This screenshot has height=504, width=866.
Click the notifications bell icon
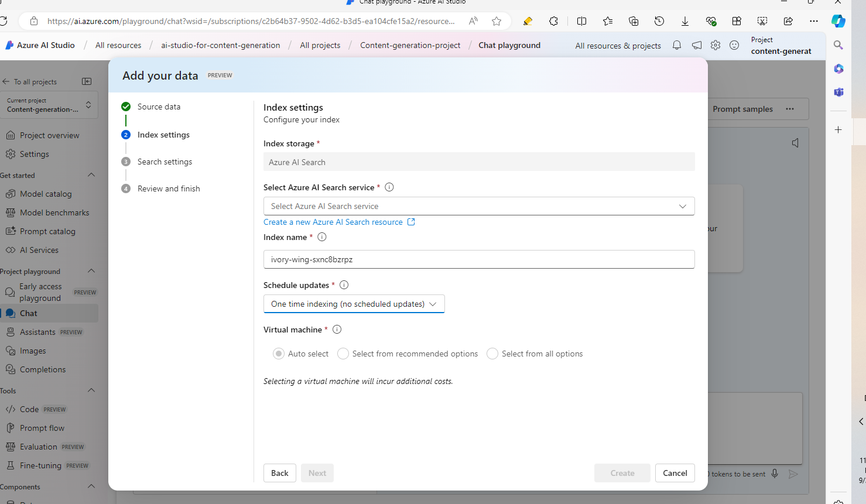tap(677, 45)
